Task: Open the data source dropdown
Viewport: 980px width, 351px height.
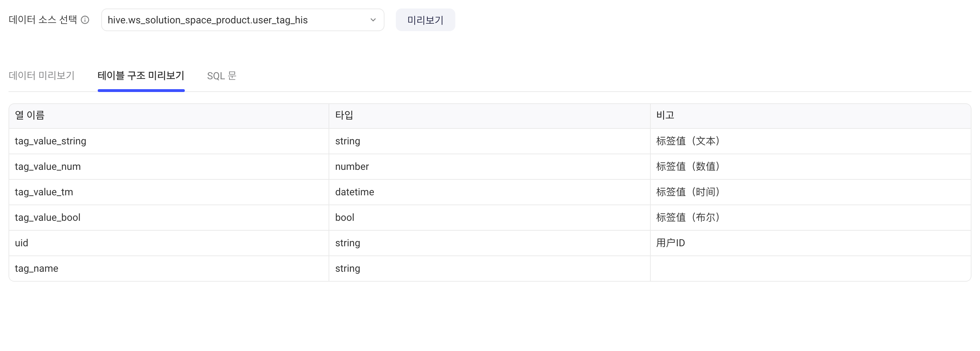Action: point(243,20)
